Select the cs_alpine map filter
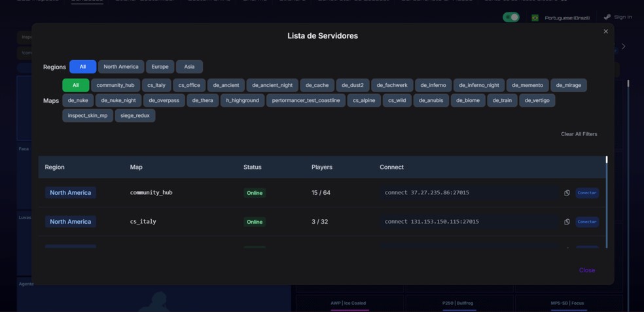The width and height of the screenshot is (644, 312). (x=364, y=100)
